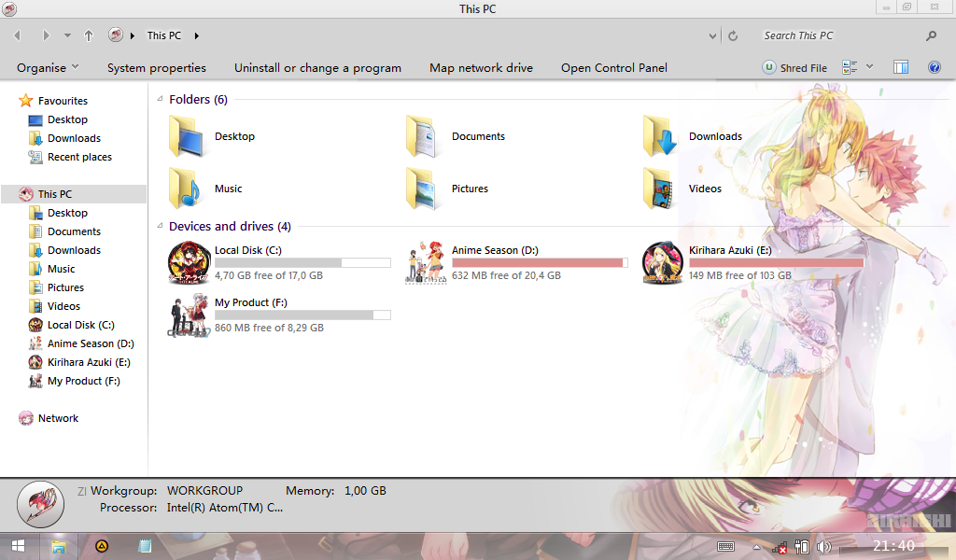Viewport: 956px width, 560px height.
Task: Click the My Product (F:) usage bar
Action: [302, 315]
